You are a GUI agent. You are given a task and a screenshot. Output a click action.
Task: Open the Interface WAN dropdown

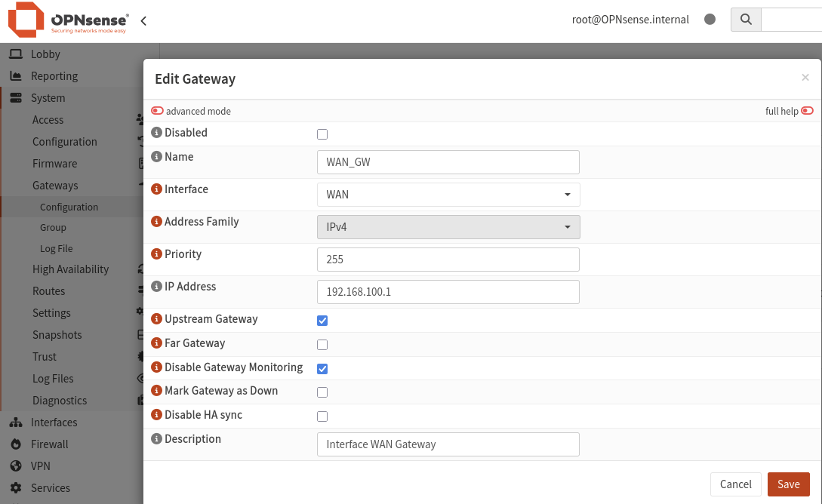[448, 195]
